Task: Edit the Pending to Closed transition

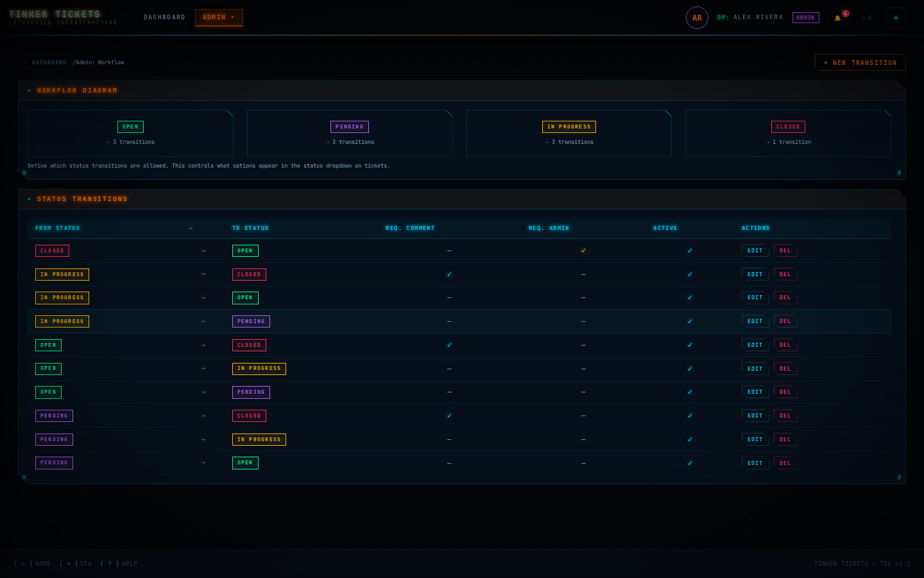Action: coord(755,416)
